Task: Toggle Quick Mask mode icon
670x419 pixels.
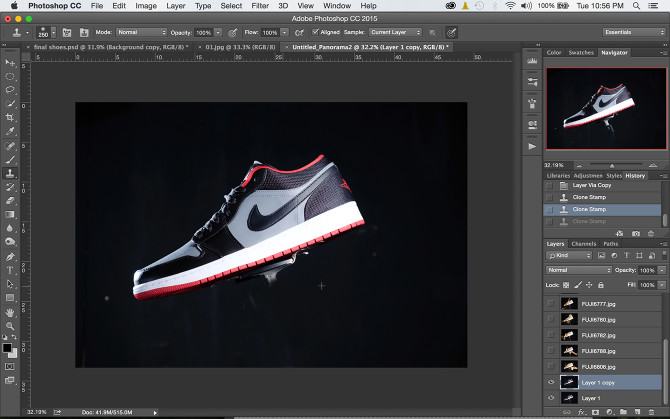Action: [9, 366]
